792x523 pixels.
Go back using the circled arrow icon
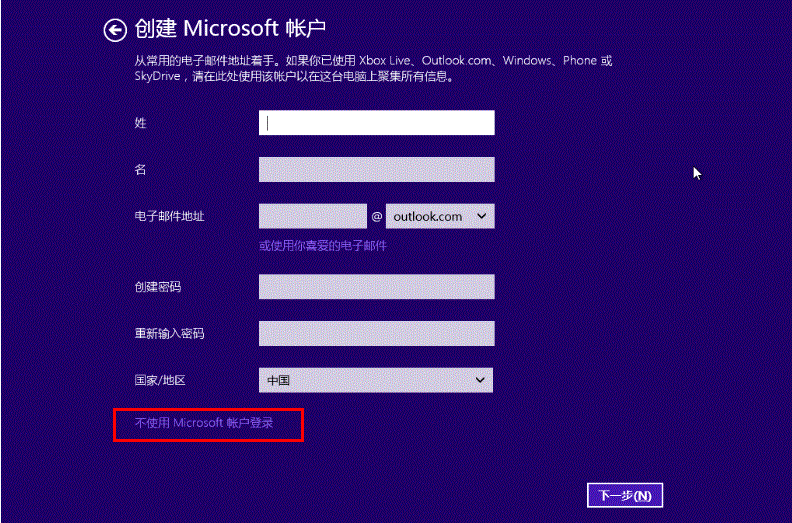click(115, 30)
